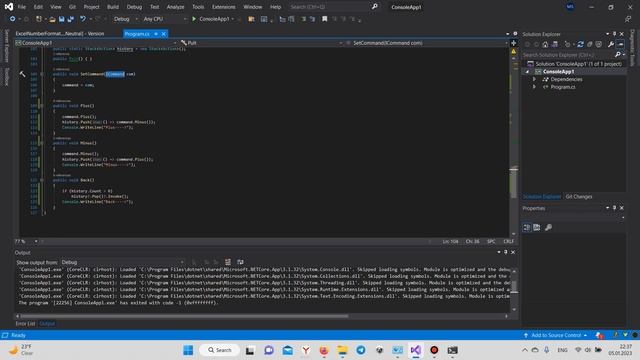Toggle auto-hide pin on Output window
This screenshot has height=360, width=640.
tap(505, 252)
